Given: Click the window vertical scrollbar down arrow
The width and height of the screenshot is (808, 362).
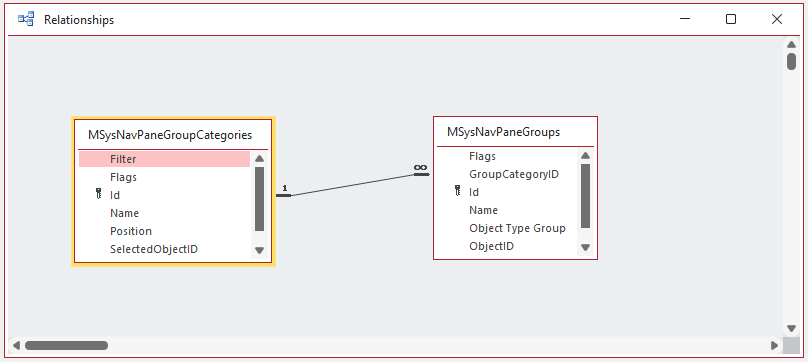Looking at the screenshot, I should (x=791, y=328).
